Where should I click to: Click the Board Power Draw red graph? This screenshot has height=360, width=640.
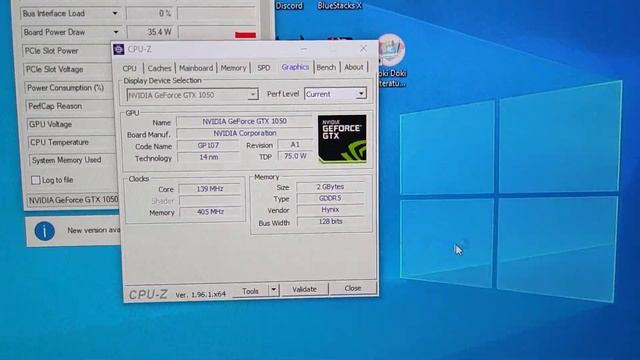pos(245,36)
